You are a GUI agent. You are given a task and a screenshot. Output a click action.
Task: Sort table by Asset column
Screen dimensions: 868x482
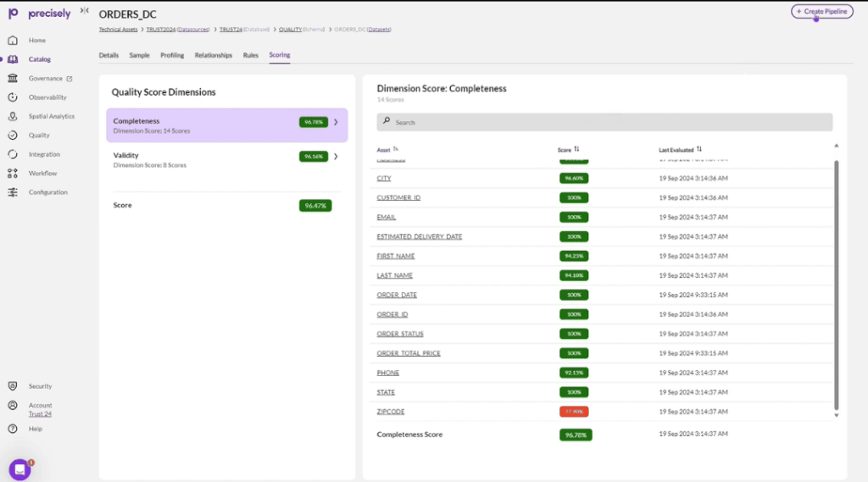point(396,150)
